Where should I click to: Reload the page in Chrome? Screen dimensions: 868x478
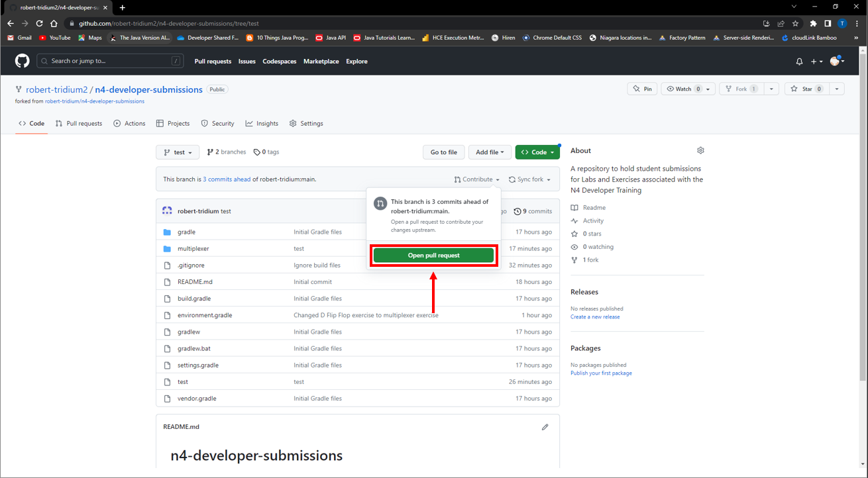click(39, 24)
